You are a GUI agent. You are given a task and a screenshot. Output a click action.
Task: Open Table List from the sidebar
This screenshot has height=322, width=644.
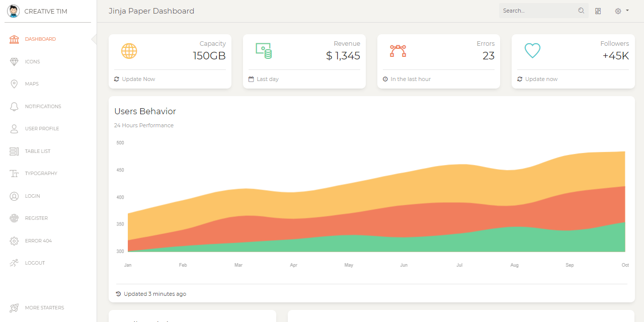pyautogui.click(x=38, y=151)
